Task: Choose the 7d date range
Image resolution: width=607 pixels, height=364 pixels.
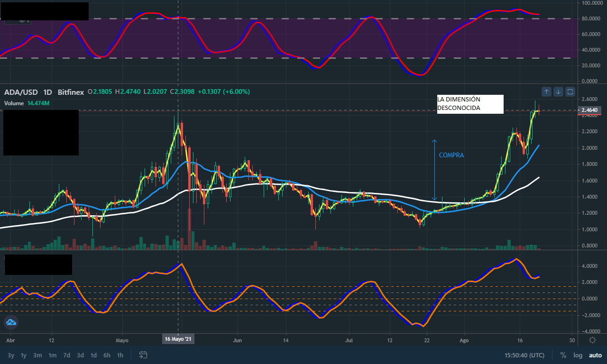Action: tap(66, 355)
